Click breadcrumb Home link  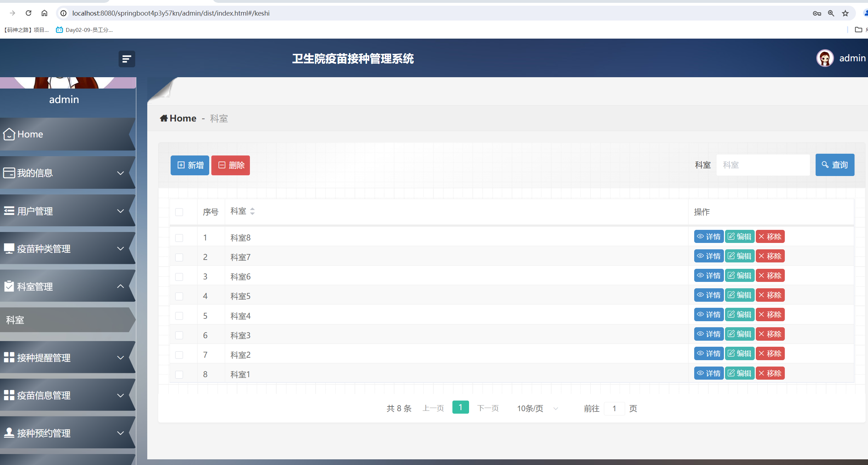click(178, 118)
